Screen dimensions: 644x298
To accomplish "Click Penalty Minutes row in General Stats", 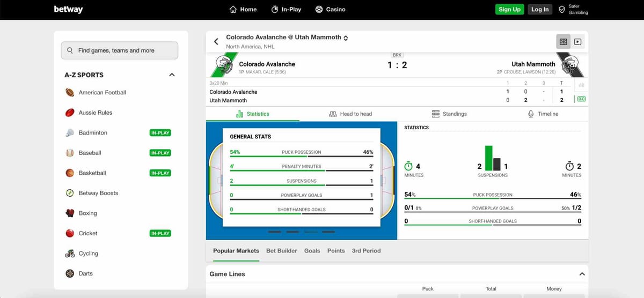I will [302, 167].
